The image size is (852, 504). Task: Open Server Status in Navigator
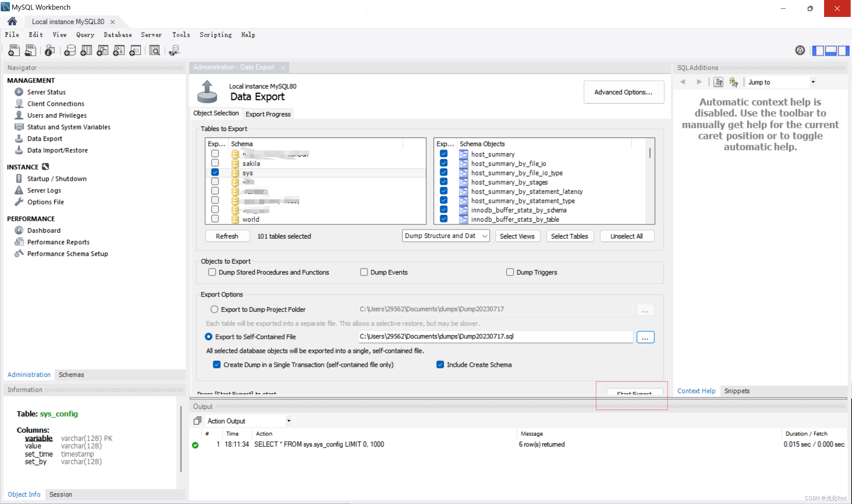click(46, 92)
